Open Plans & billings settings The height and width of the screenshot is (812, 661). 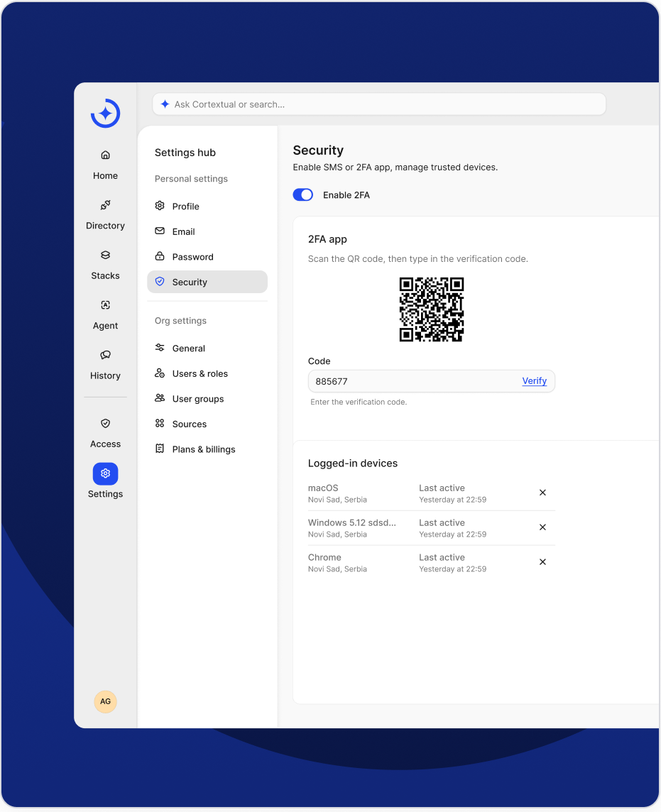[x=203, y=449]
